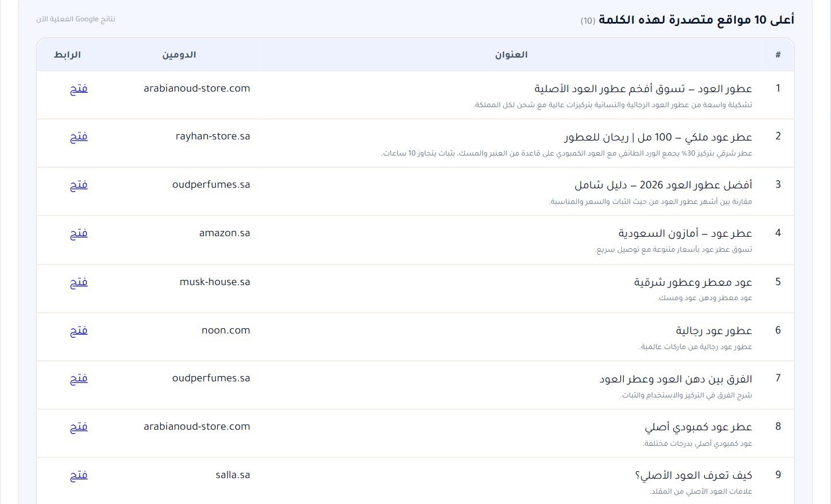Select title عطور العود – تسوق أفخم عطور العود الأصلية
The height and width of the screenshot is (504, 831).
643,89
